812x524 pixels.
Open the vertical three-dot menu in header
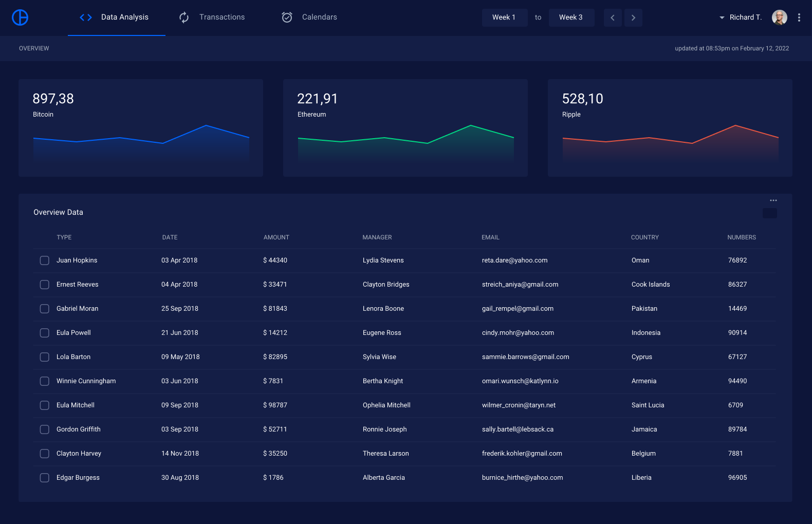point(799,17)
